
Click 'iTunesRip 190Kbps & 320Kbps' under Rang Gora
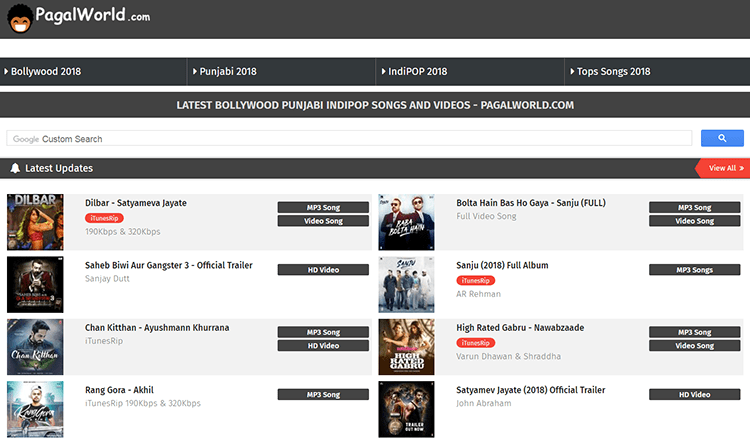(x=143, y=403)
